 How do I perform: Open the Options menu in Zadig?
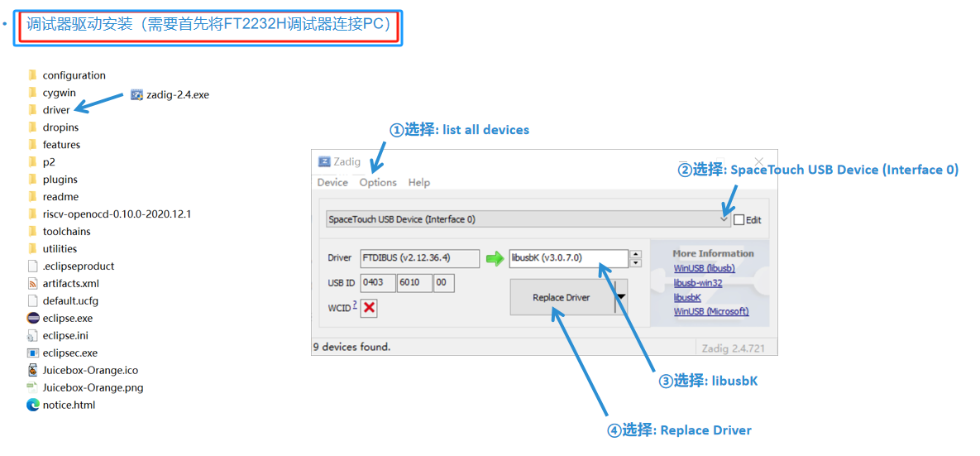pyautogui.click(x=378, y=182)
